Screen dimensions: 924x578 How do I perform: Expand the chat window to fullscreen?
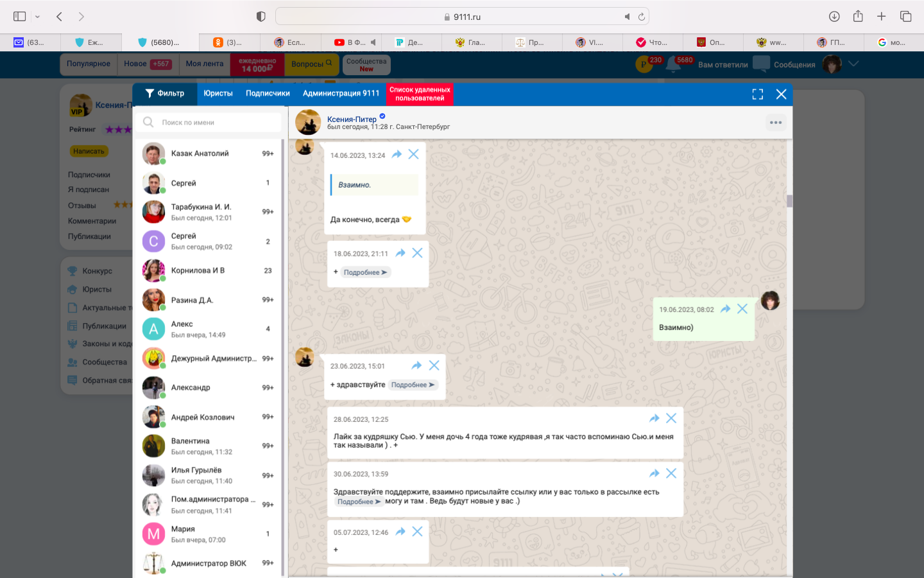coord(758,94)
